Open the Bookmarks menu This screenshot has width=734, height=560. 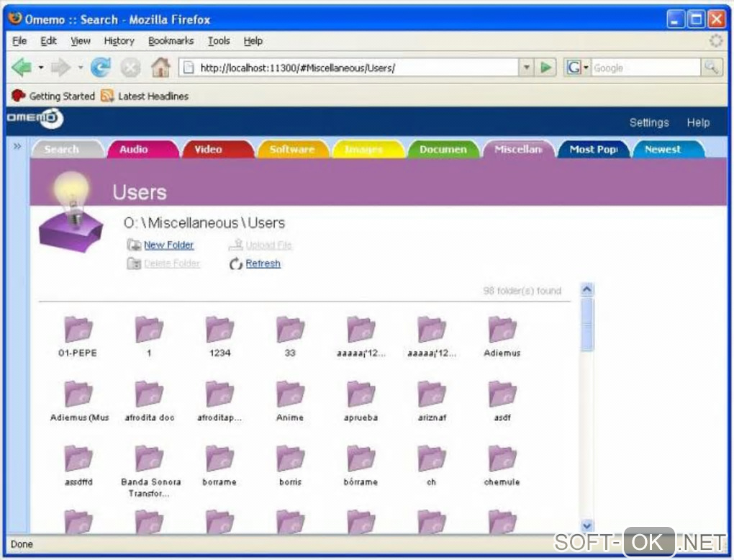pos(171,41)
